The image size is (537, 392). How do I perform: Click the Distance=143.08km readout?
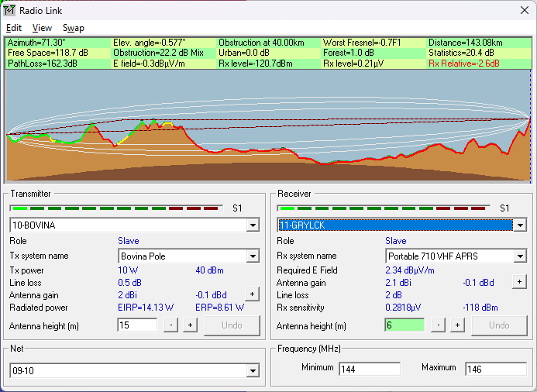466,43
